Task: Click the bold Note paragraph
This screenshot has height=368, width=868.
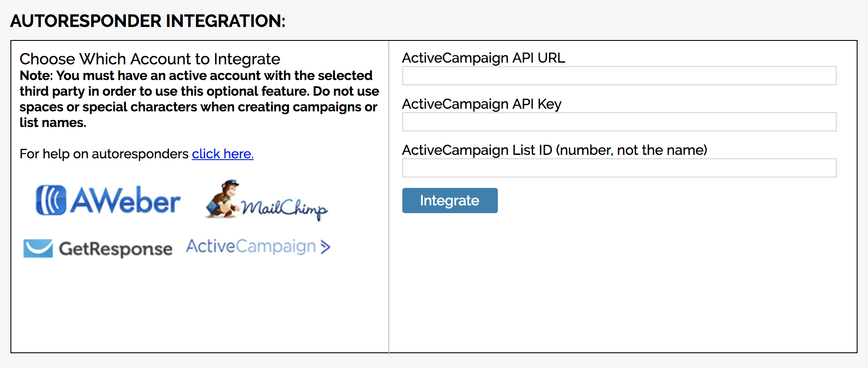Action: 199,99
